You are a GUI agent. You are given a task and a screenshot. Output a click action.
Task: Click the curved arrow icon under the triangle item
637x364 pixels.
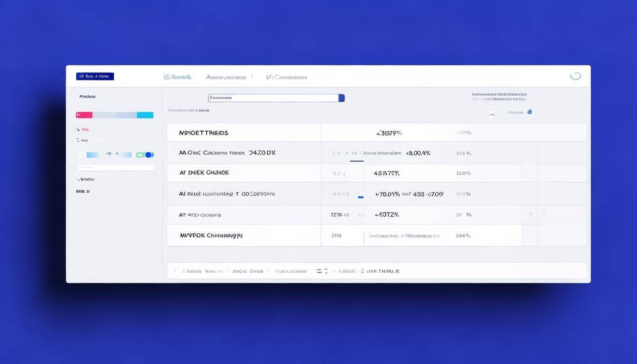click(77, 140)
